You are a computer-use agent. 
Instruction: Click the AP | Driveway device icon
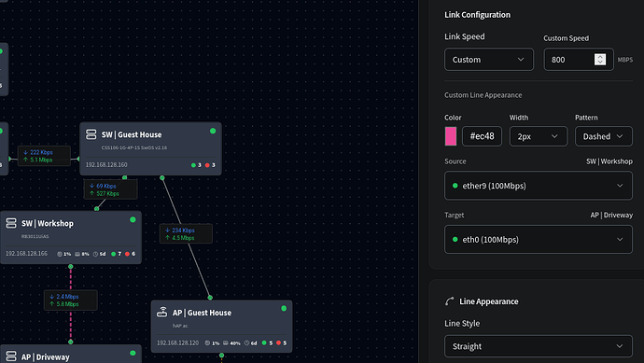click(x=11, y=356)
